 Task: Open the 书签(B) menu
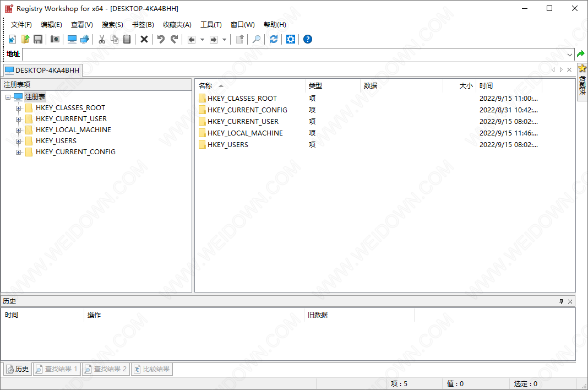coord(143,25)
